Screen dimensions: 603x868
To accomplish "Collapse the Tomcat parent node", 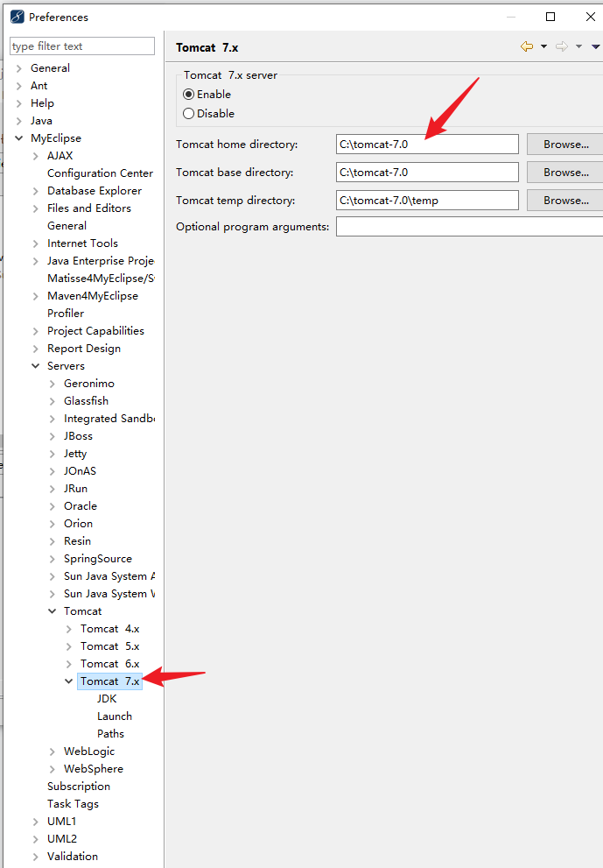I will click(52, 611).
